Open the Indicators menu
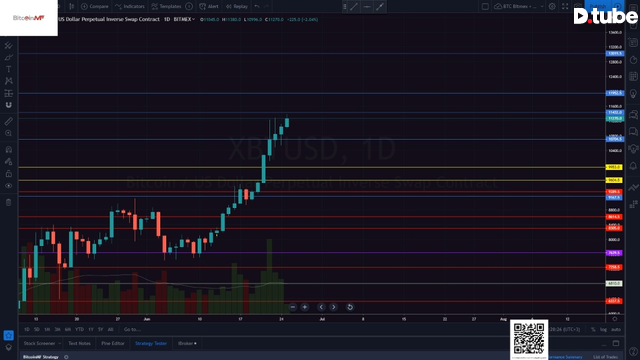The height and width of the screenshot is (360, 640). (130, 7)
